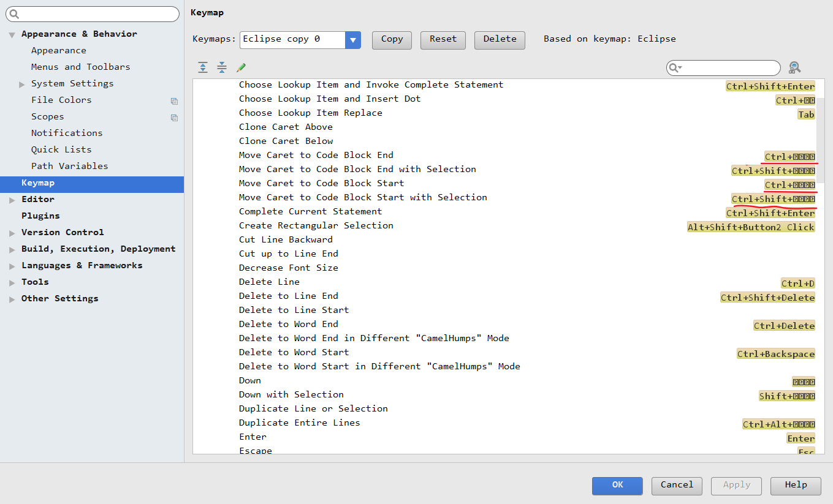This screenshot has height=504, width=833.
Task: Select 'Delete to Word Start' action
Action: pyautogui.click(x=294, y=353)
